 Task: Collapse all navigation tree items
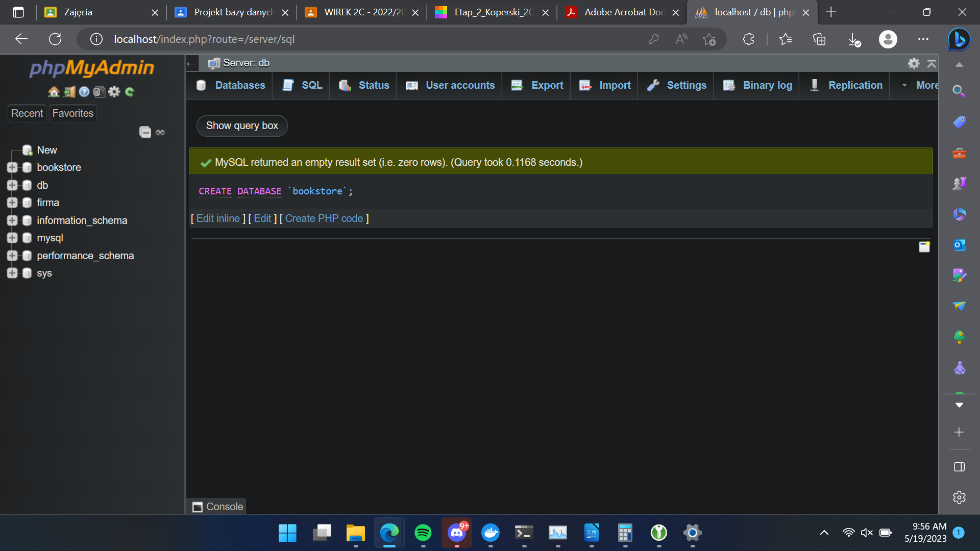point(145,132)
